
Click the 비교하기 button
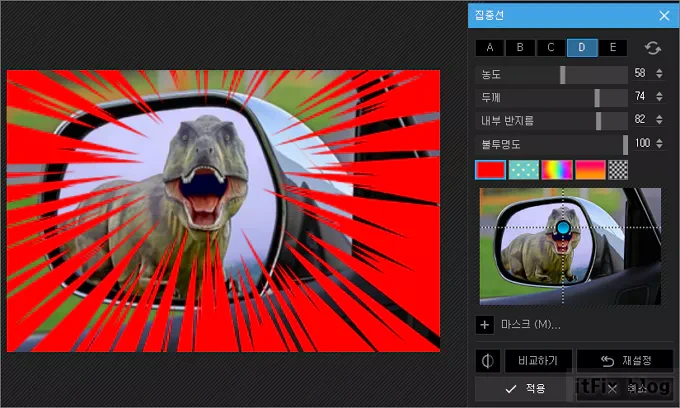[538, 361]
